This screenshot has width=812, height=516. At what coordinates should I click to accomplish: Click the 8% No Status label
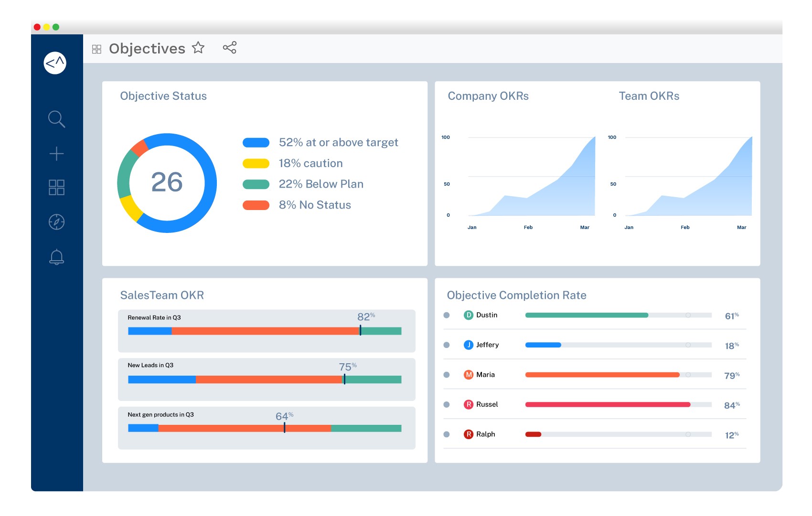pyautogui.click(x=315, y=205)
